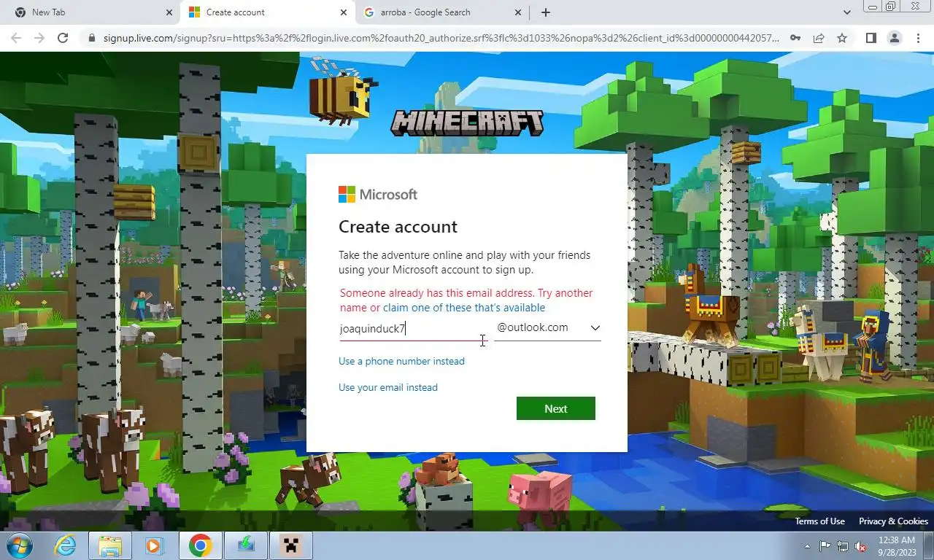Open the Windows Start button
Screen dimensions: 934x560
[x=19, y=545]
